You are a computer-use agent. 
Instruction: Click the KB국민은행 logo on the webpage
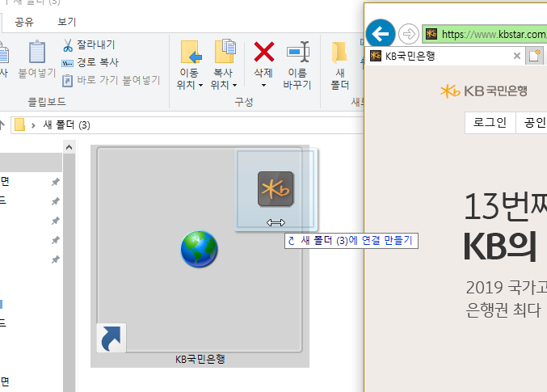click(x=483, y=91)
